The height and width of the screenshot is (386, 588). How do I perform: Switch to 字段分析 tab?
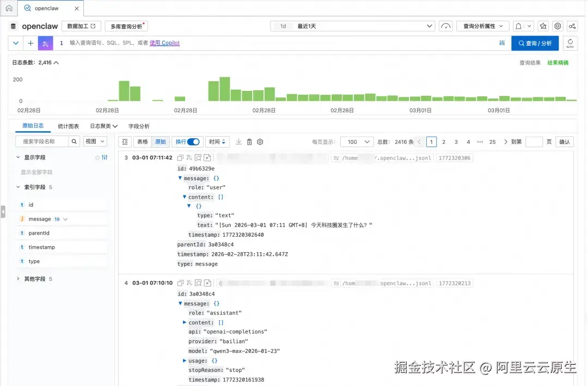click(139, 126)
